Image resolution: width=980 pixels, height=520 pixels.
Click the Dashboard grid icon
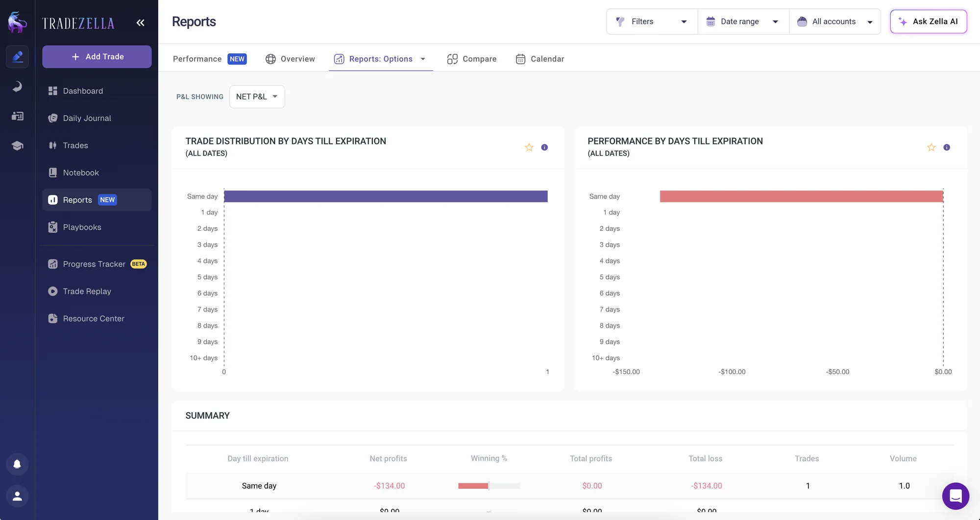(53, 91)
